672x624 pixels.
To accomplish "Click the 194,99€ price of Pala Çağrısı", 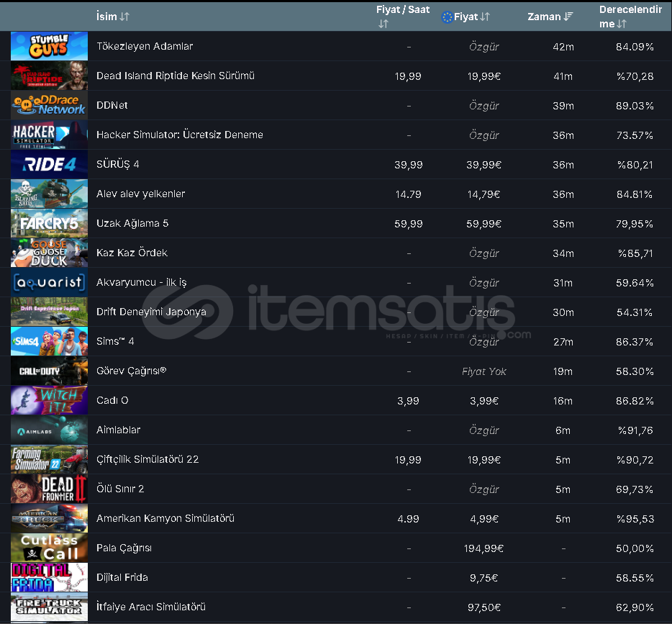I will tap(484, 548).
